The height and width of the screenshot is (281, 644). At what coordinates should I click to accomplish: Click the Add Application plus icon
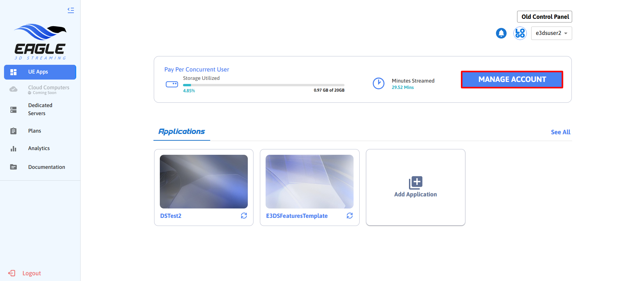pos(415,183)
